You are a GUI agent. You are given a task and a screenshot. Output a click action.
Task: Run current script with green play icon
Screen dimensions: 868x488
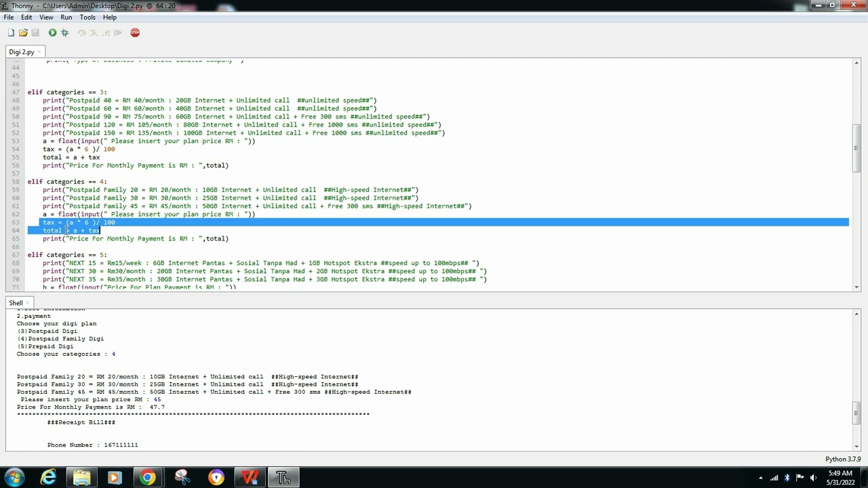(x=52, y=33)
